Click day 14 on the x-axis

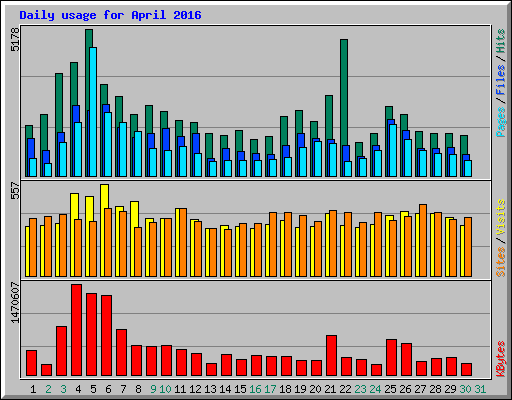pyautogui.click(x=225, y=389)
